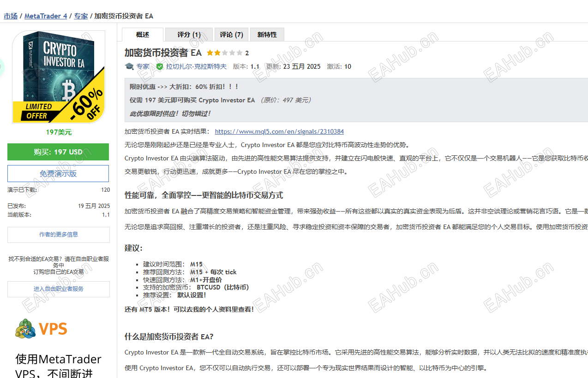Click the 已发布 date 19 五月 2025
Screen dimensions: 588x378
click(94, 206)
